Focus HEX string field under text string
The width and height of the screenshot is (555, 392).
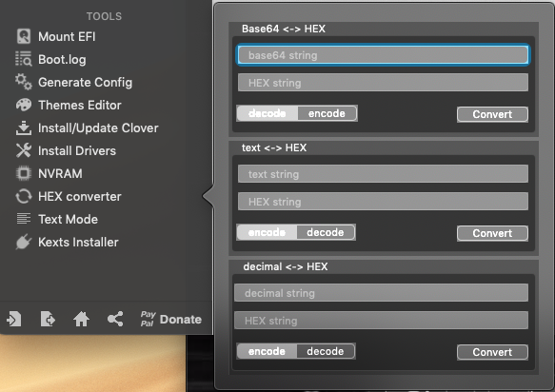[x=383, y=202]
